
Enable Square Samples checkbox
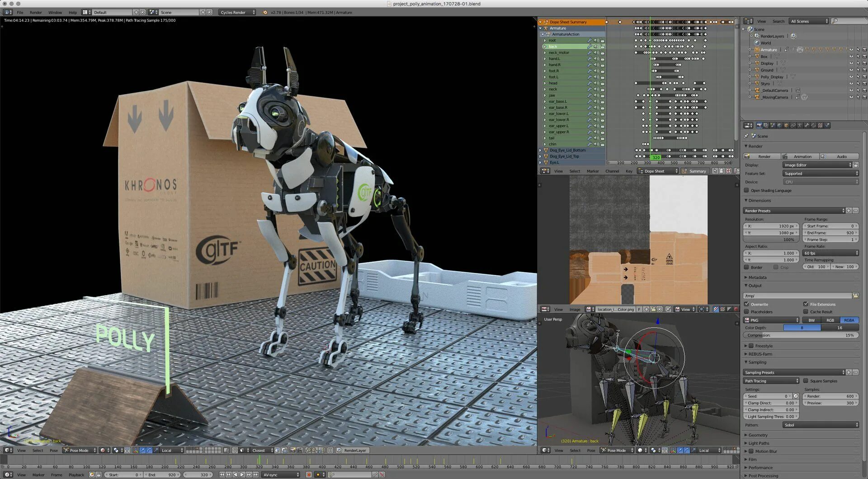(806, 381)
